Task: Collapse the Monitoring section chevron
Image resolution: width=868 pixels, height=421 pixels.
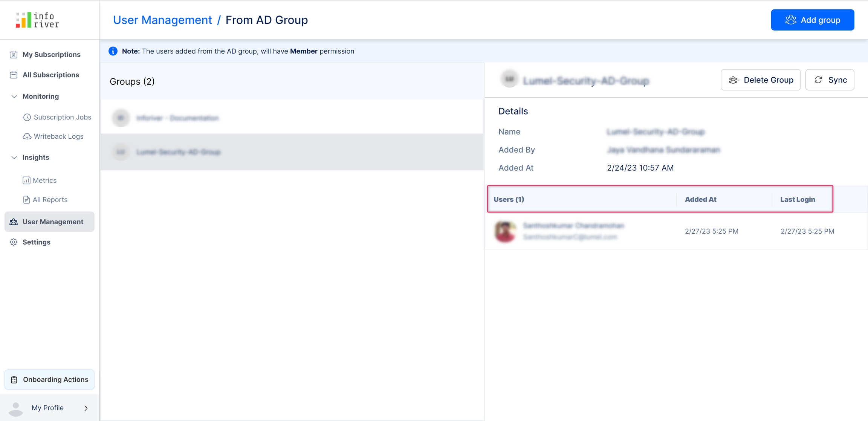Action: coord(14,96)
